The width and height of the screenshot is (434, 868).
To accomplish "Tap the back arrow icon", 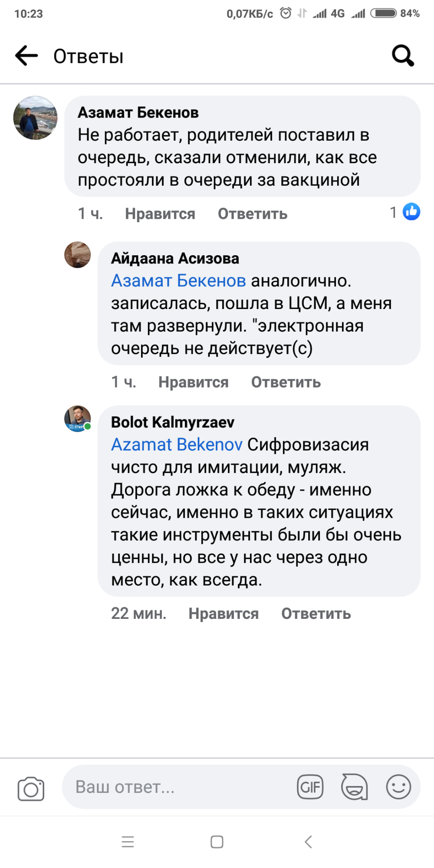I will [27, 56].
